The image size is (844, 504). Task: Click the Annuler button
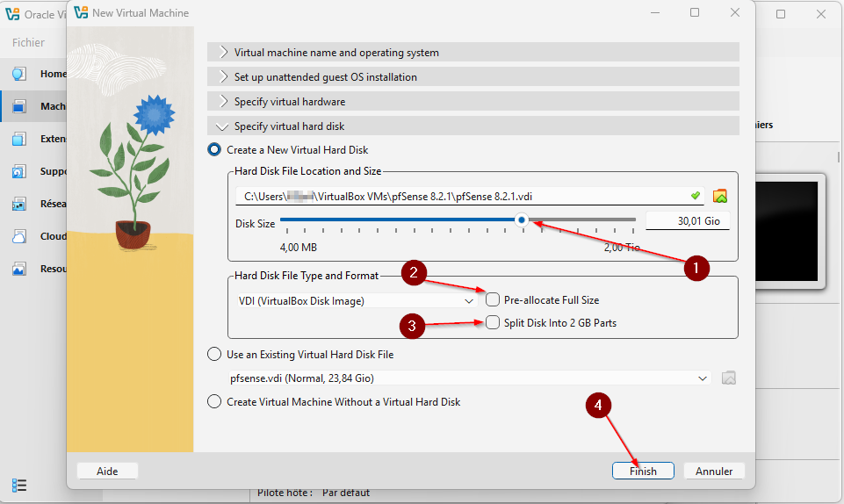click(x=714, y=472)
